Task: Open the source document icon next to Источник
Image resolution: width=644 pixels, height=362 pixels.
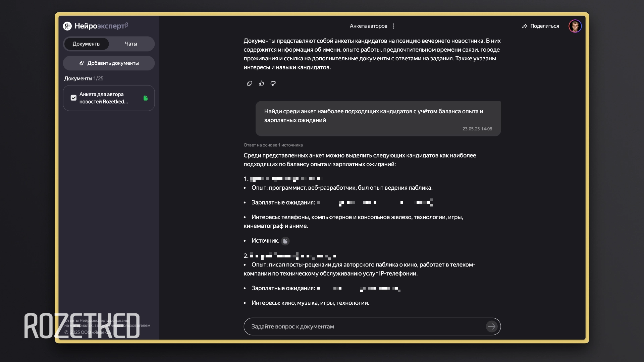Action: pos(285,241)
